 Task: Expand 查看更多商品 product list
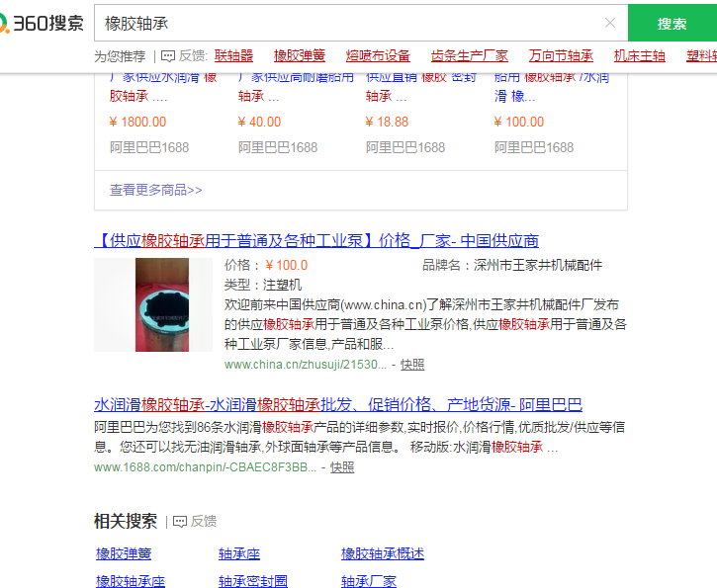pos(155,190)
